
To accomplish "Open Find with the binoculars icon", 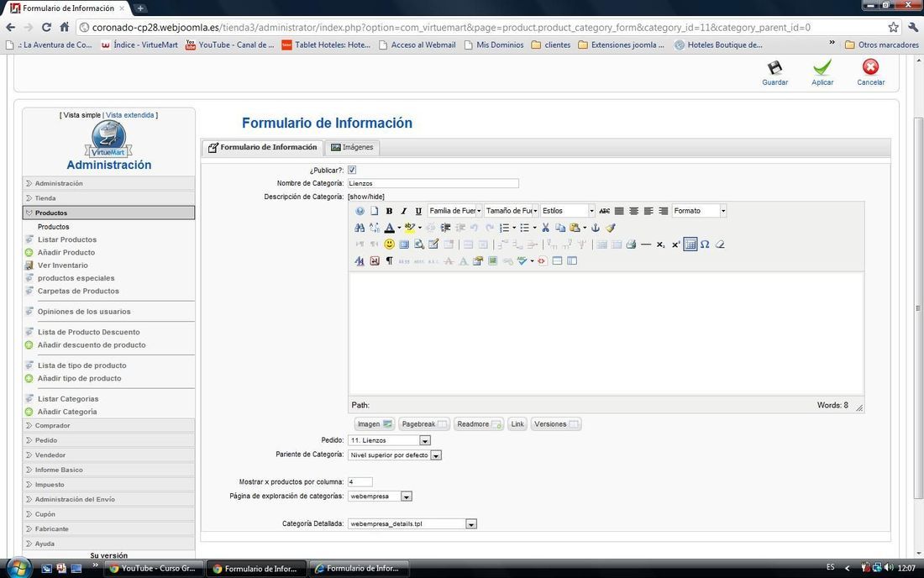I will (x=360, y=228).
